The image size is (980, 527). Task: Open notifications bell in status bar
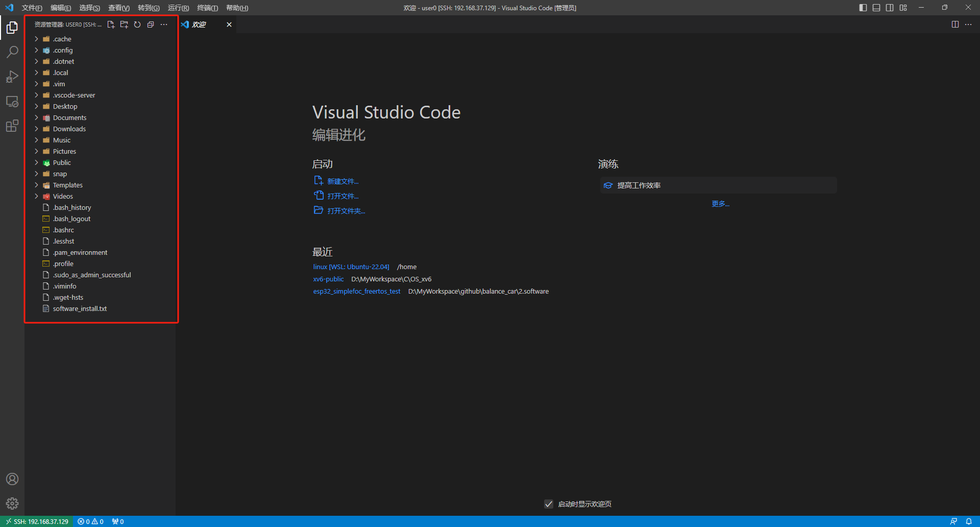969,521
